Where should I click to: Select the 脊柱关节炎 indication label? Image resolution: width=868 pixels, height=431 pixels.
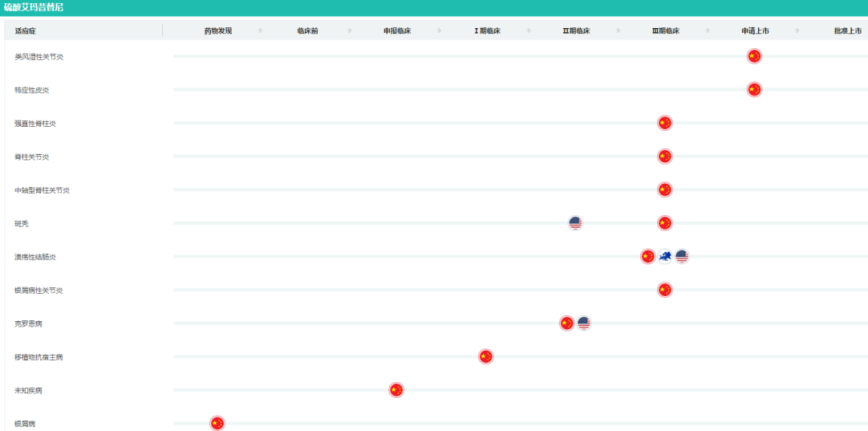tap(31, 157)
